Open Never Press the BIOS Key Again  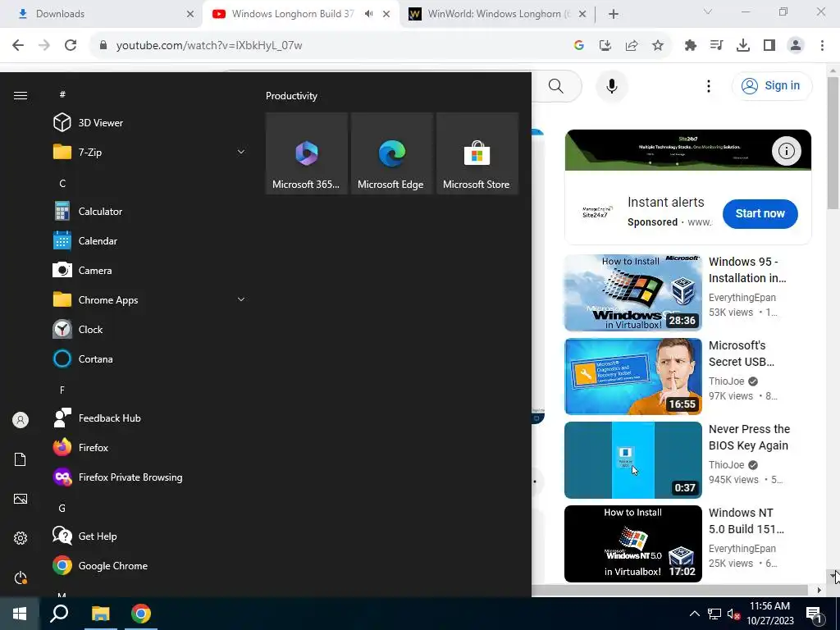[749, 437]
